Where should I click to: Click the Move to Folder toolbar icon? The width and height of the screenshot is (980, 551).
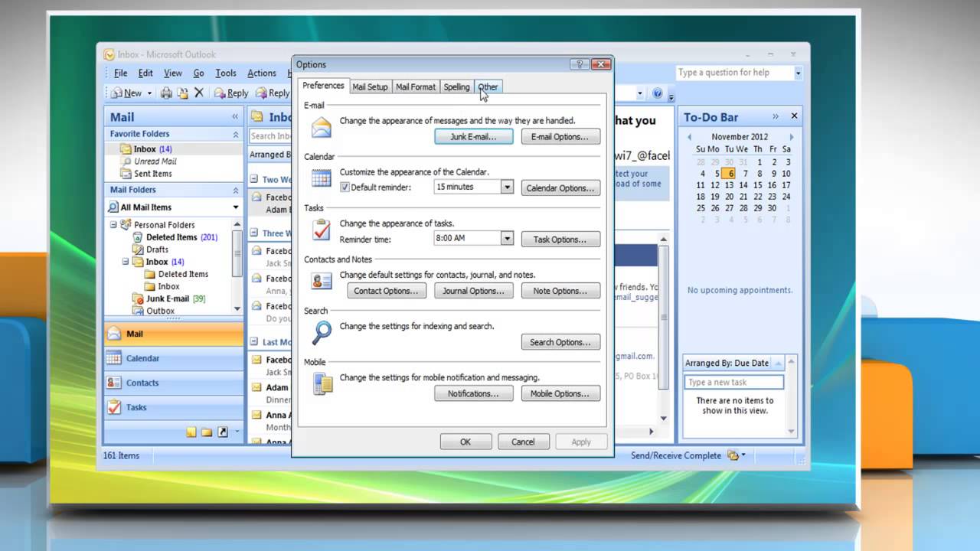point(182,93)
